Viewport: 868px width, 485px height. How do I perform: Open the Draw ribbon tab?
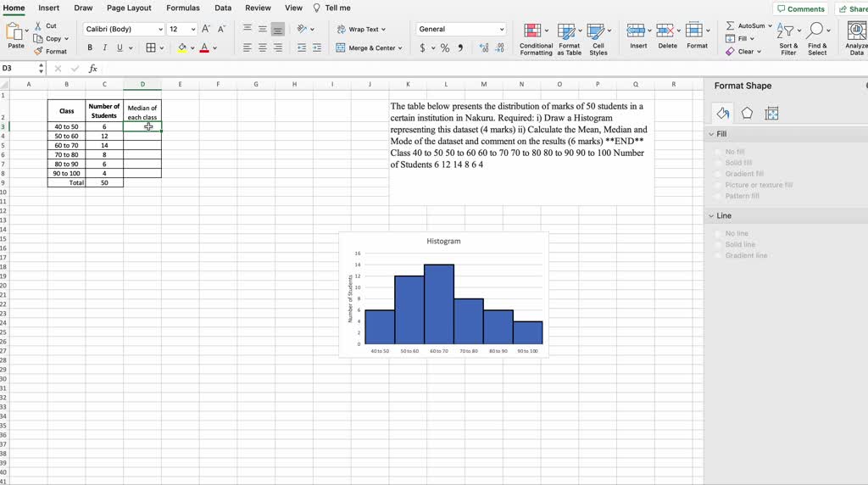pyautogui.click(x=83, y=8)
